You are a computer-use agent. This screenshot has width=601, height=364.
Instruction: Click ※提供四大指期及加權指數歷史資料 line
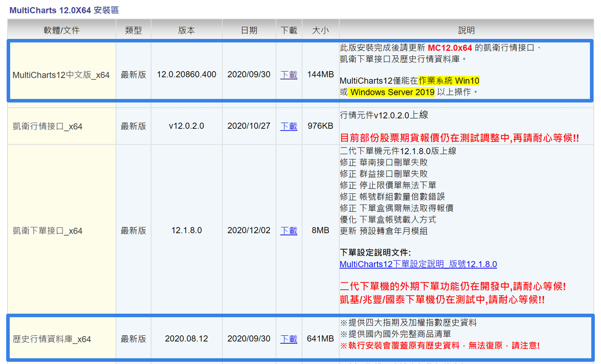point(408,322)
